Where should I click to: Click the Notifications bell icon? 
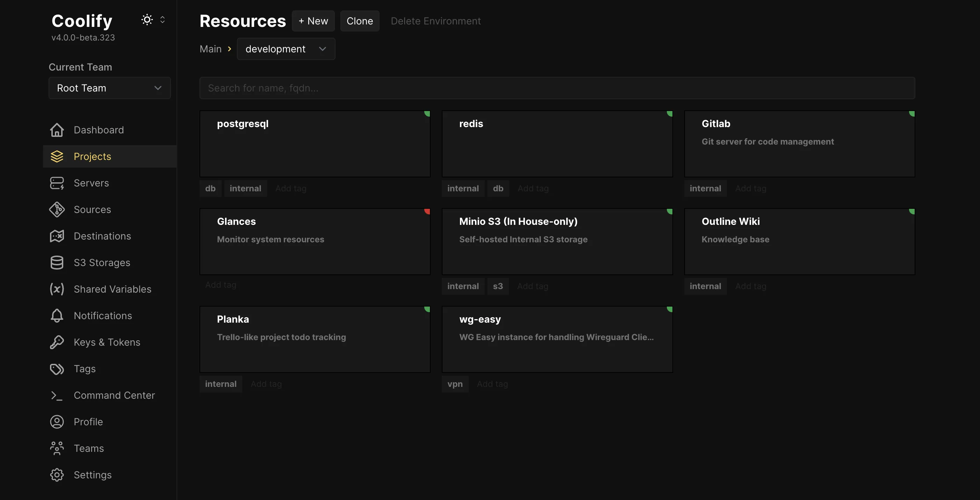[57, 316]
